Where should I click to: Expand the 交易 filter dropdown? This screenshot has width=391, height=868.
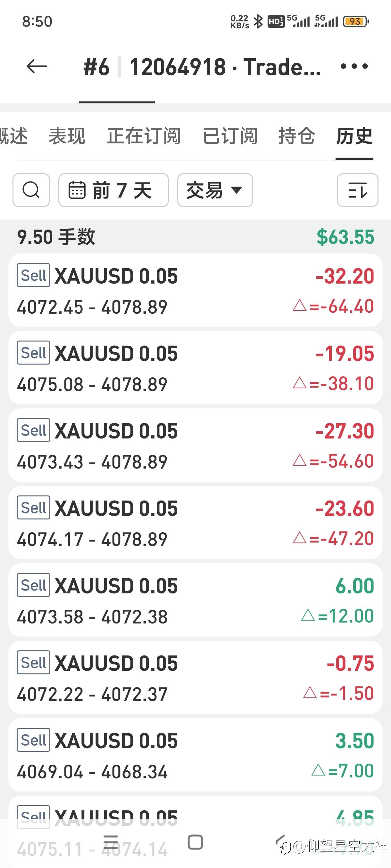(x=215, y=190)
